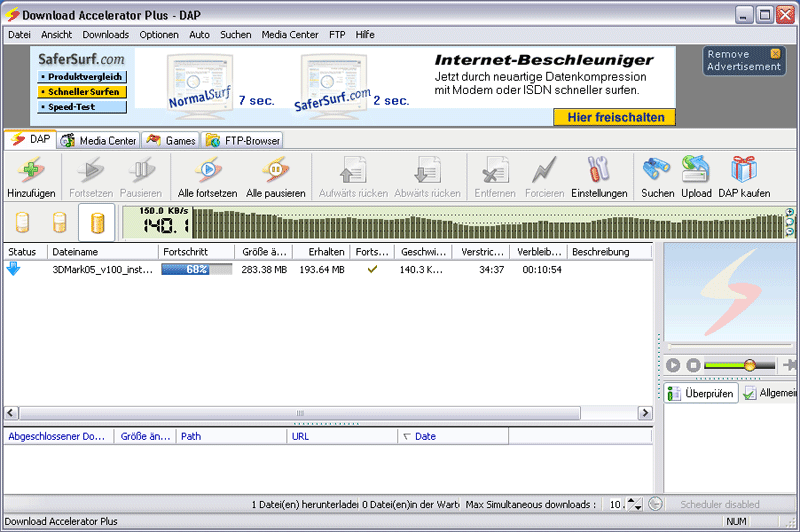
Task: Open the Auto menu
Action: (199, 35)
